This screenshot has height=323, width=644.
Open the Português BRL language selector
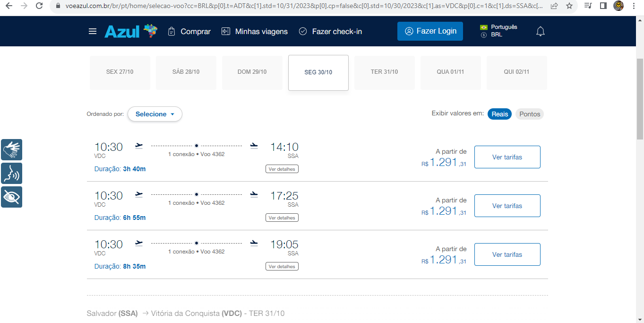pos(499,31)
